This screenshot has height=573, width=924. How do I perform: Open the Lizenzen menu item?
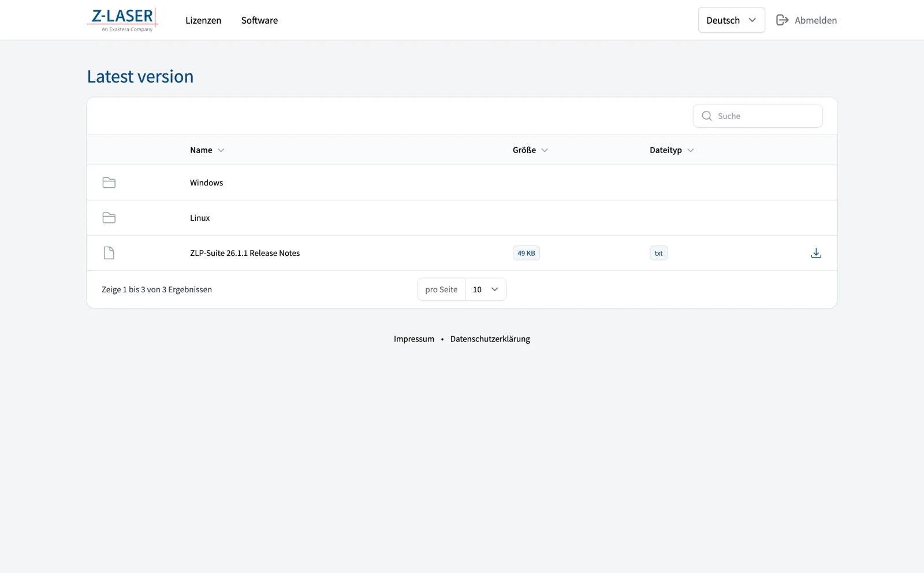click(x=203, y=20)
